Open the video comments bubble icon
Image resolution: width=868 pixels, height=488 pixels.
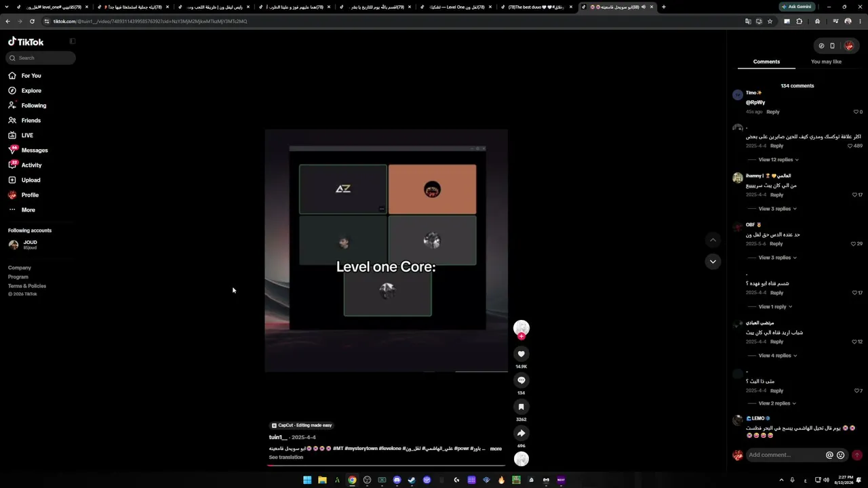pyautogui.click(x=521, y=380)
